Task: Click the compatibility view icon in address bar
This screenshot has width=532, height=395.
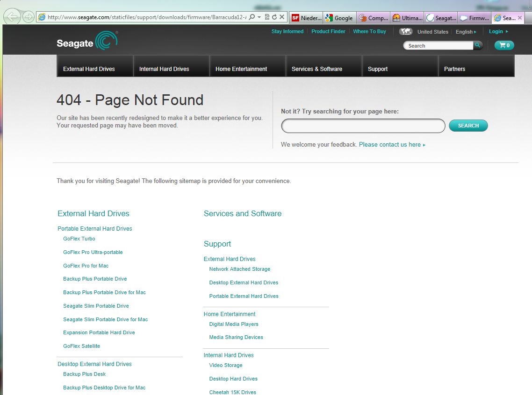Action: (267, 17)
